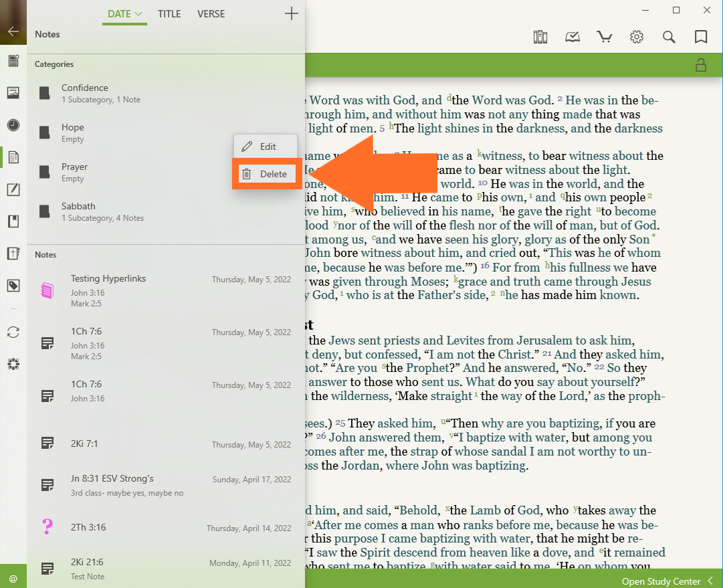This screenshot has height=588, width=723.
Task: Open the settings gear
Action: [637, 37]
